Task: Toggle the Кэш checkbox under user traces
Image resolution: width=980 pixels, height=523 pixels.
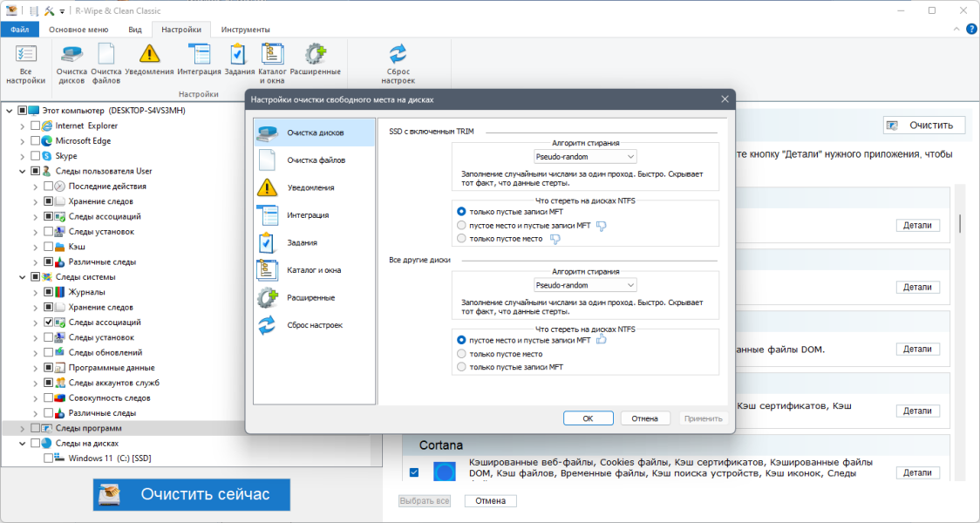Action: click(48, 247)
